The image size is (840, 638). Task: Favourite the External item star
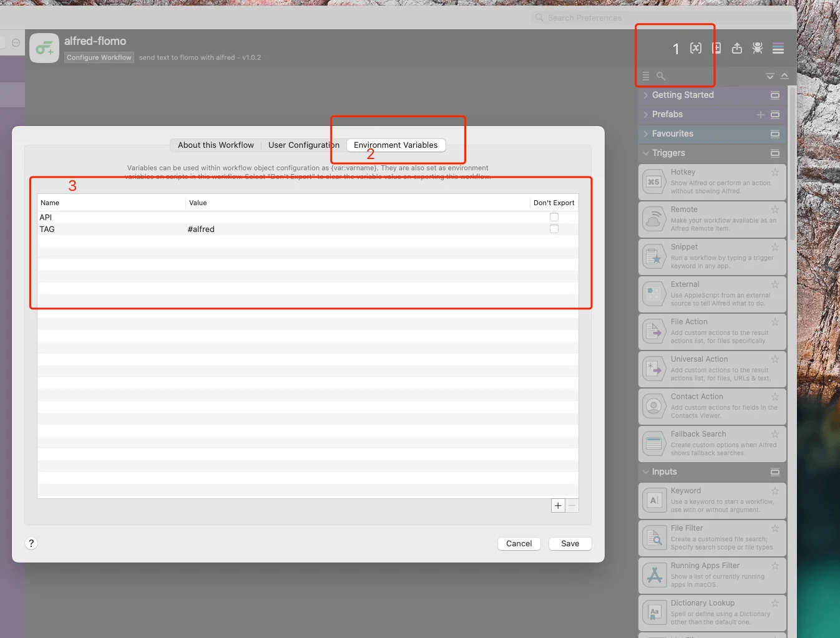pos(775,284)
